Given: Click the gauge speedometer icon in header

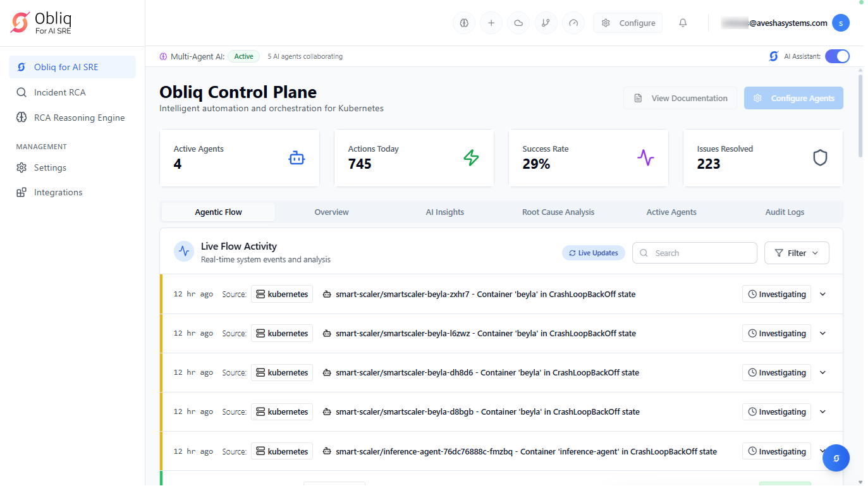Looking at the screenshot, I should 573,23.
